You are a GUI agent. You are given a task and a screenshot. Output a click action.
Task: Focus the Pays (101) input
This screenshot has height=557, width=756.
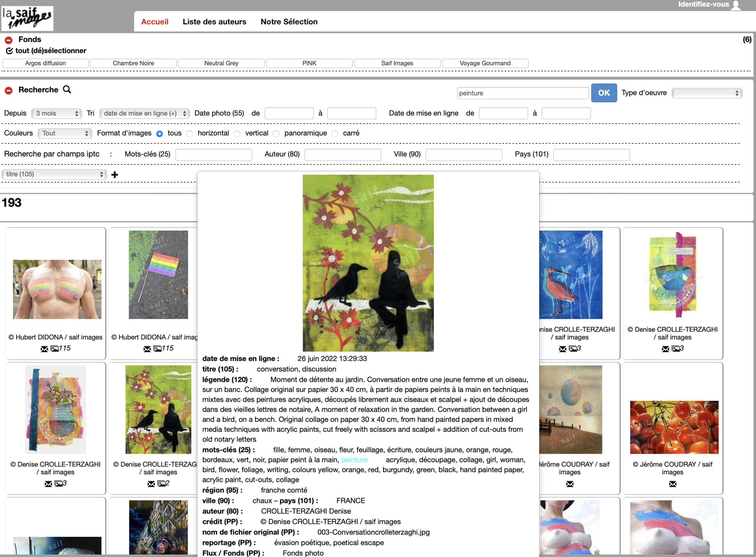[x=592, y=155]
